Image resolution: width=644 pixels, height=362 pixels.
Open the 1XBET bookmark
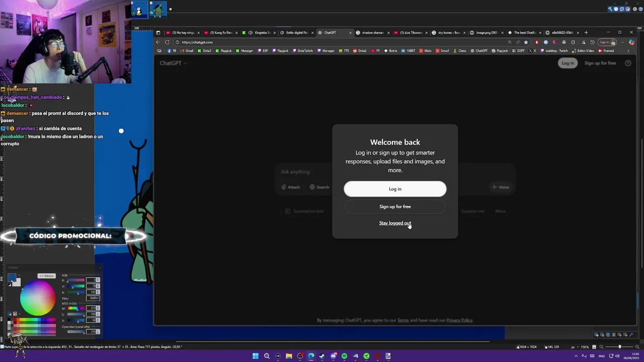pyautogui.click(x=408, y=51)
